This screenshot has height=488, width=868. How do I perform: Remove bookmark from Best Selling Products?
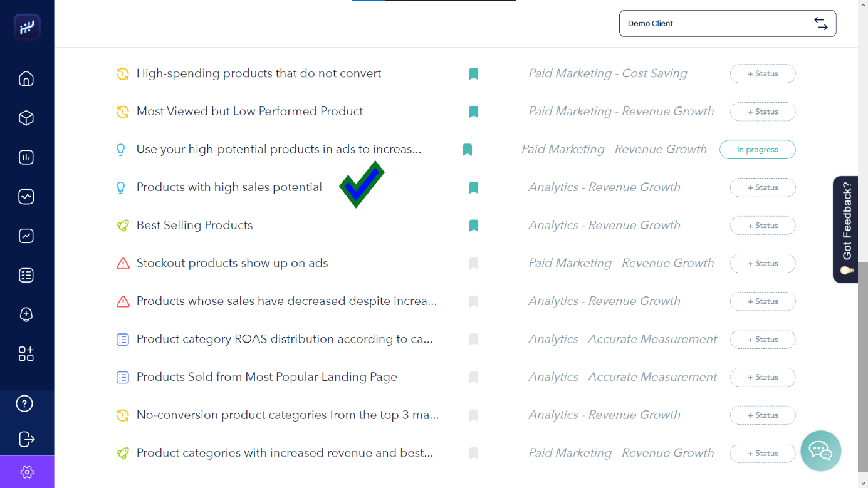coord(474,226)
